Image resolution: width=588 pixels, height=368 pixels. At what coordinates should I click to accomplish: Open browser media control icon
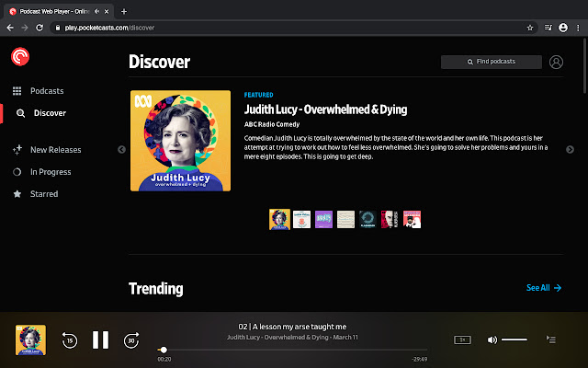(x=548, y=28)
